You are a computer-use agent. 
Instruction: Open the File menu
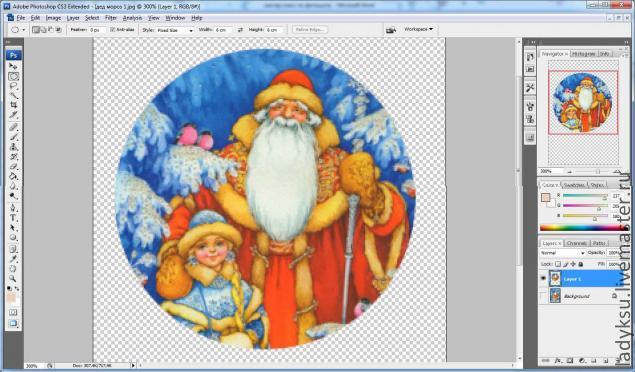point(21,18)
